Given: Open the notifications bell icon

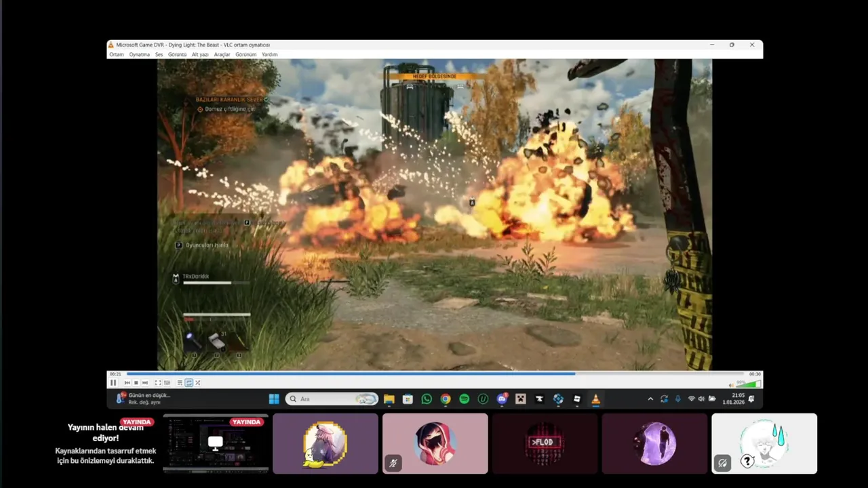Looking at the screenshot, I should (751, 399).
